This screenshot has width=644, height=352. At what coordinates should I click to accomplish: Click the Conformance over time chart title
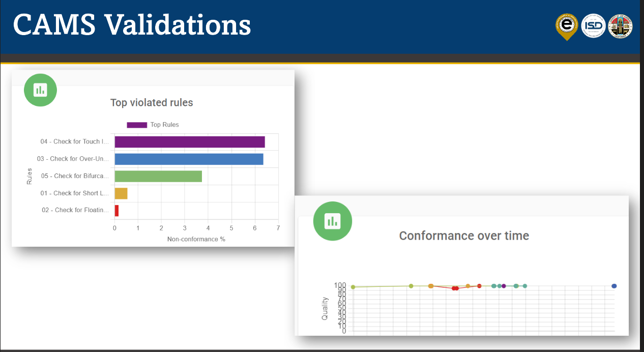coord(464,236)
